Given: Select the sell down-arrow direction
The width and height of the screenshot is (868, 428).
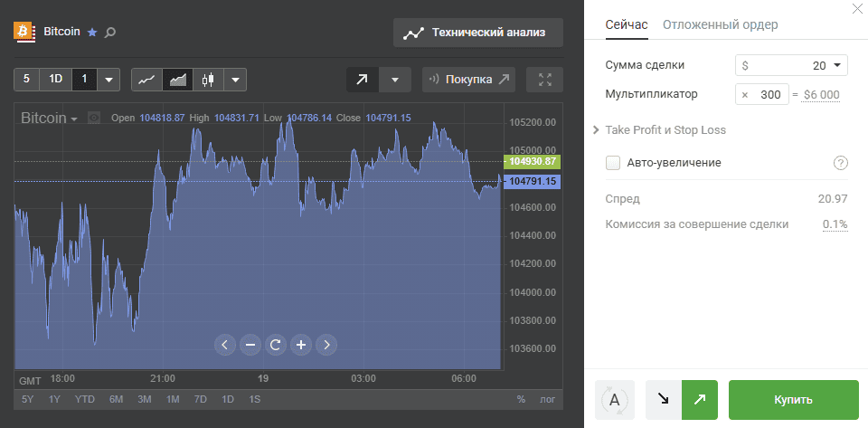Looking at the screenshot, I should 663,399.
